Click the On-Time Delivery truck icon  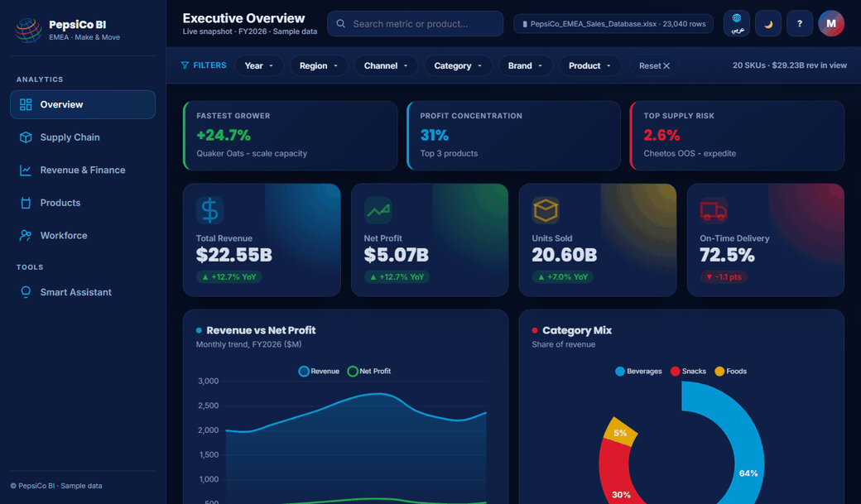point(714,210)
